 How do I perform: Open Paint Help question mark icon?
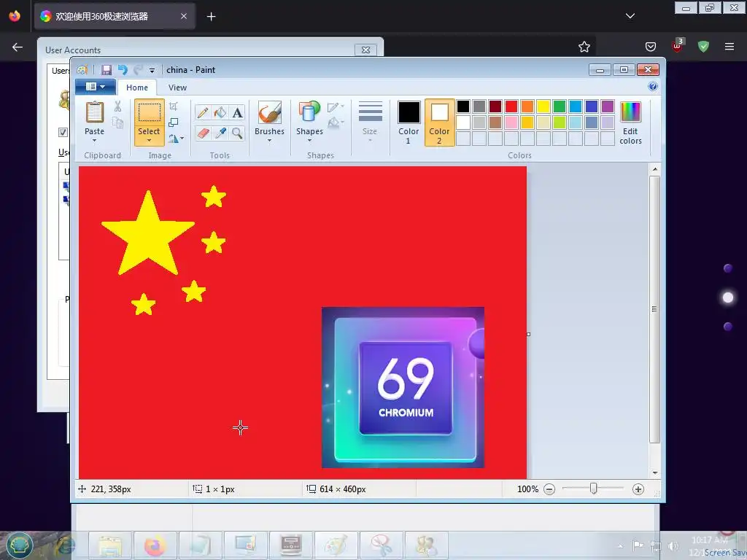(653, 86)
